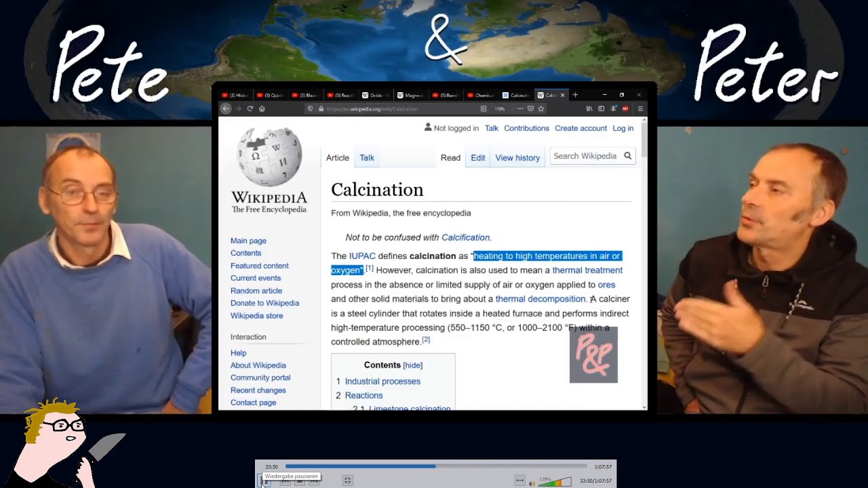
Task: Click the Edit tab
Action: pos(478,158)
